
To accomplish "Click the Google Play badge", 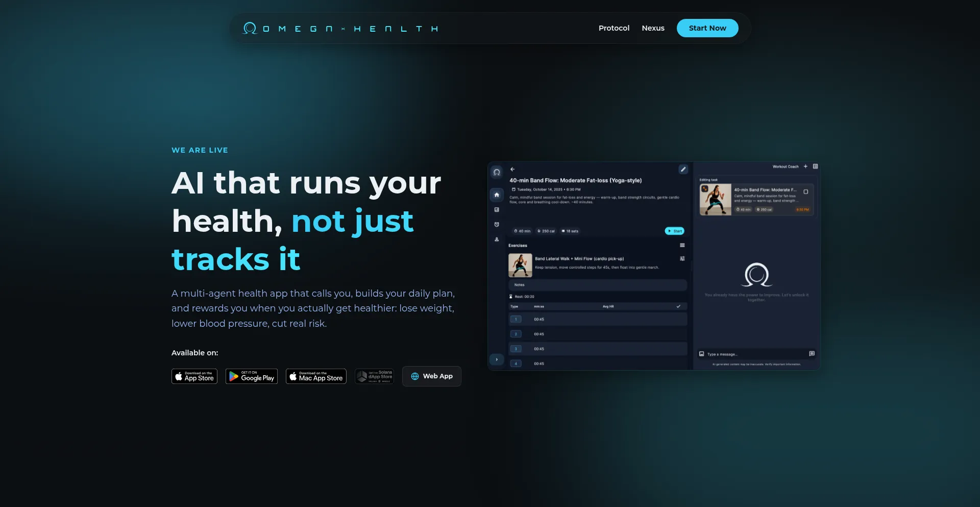I will [252, 376].
